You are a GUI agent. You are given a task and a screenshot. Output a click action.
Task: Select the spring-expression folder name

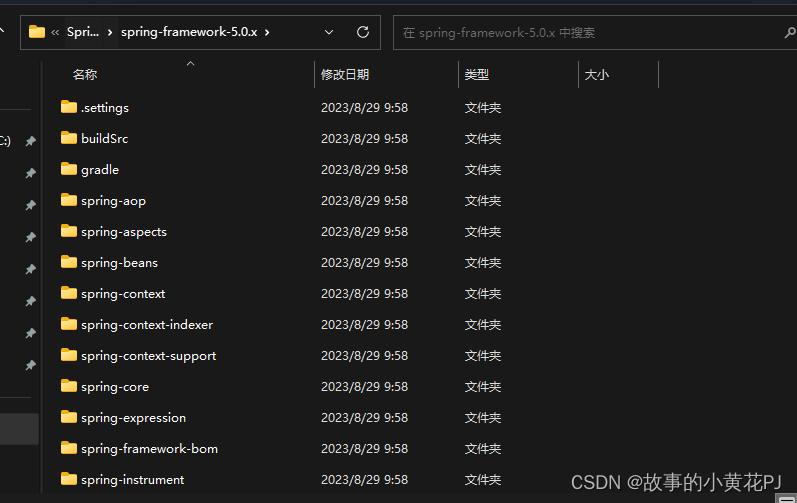(x=134, y=418)
